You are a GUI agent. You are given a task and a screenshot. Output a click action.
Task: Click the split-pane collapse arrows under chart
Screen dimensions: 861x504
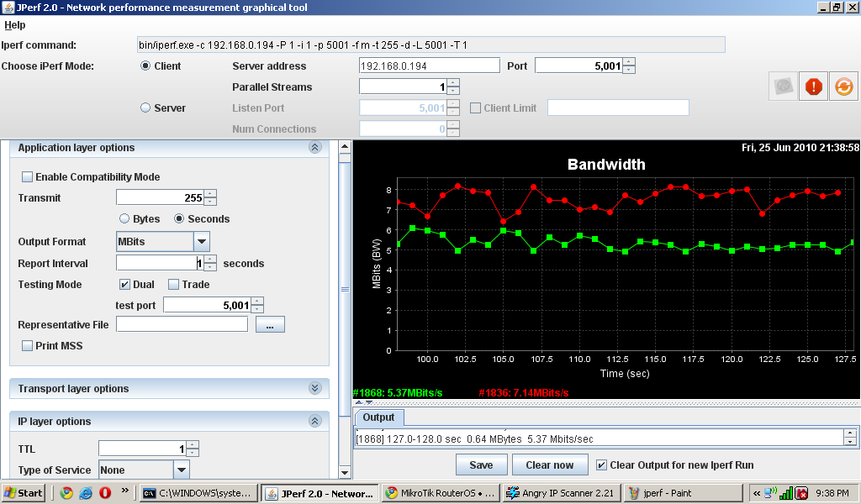point(363,402)
